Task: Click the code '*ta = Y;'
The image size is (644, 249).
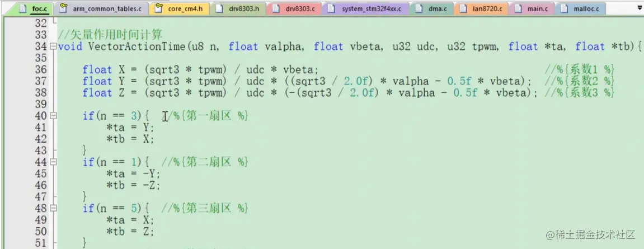Action: click(x=130, y=128)
